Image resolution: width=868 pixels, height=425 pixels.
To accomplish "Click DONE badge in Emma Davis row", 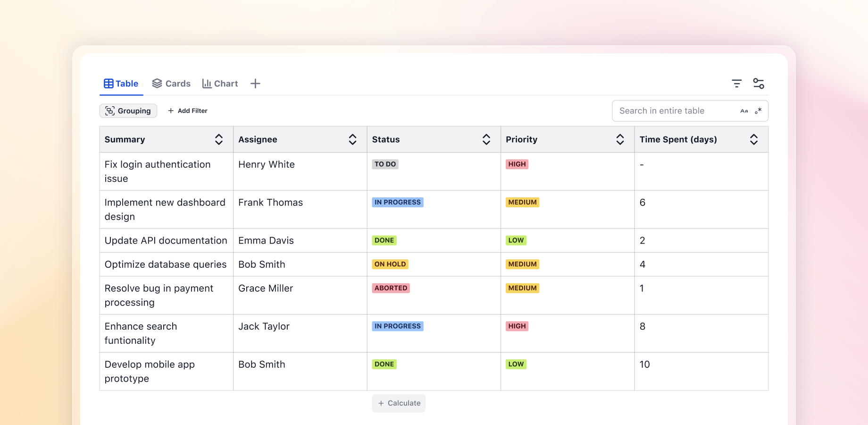I will pos(384,240).
